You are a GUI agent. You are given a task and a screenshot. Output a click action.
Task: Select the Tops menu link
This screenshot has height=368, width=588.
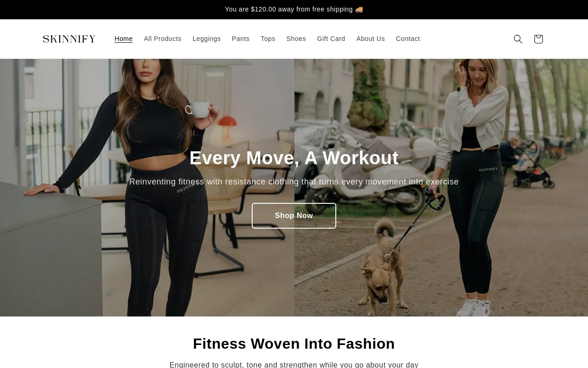point(268,39)
